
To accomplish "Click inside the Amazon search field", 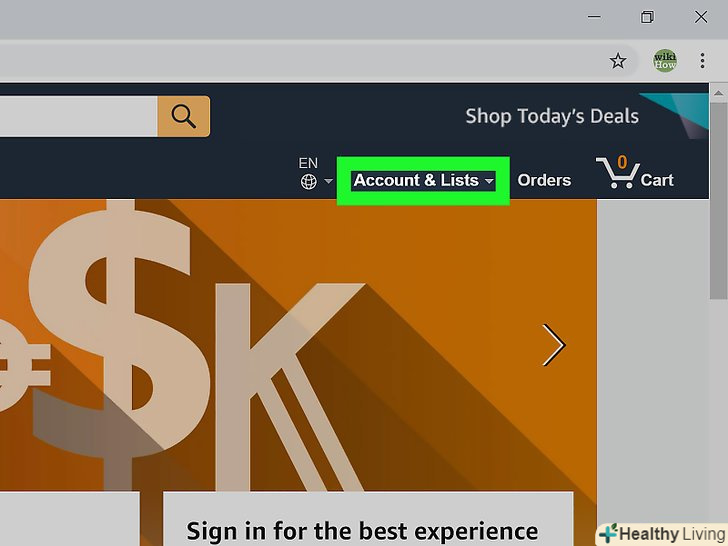I will 78,116.
